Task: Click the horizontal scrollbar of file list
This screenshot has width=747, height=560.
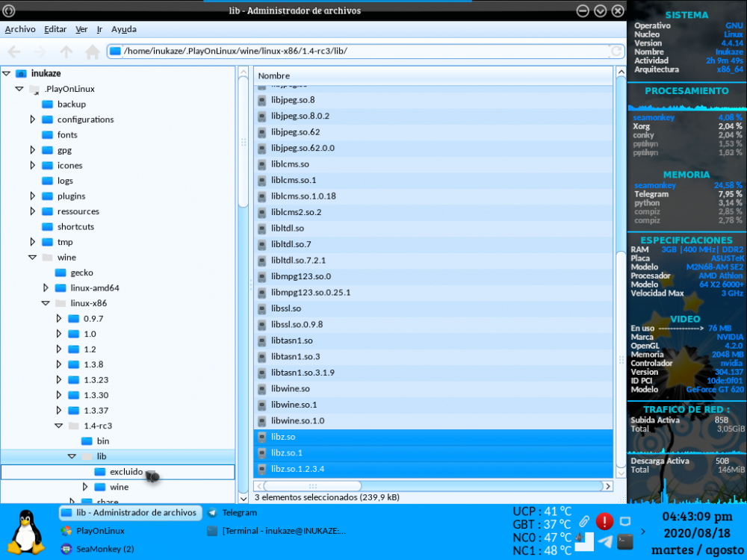Action: click(427, 486)
